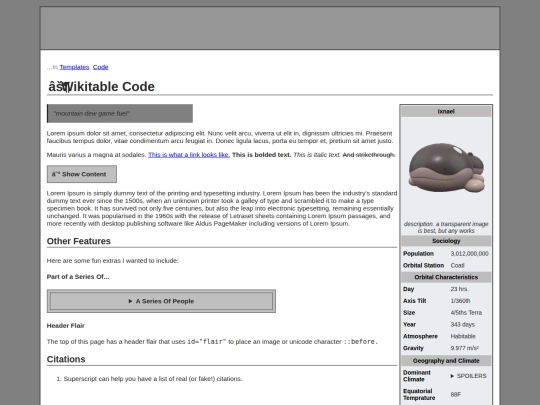Click the italic text sample
540x405 pixels.
317,155
